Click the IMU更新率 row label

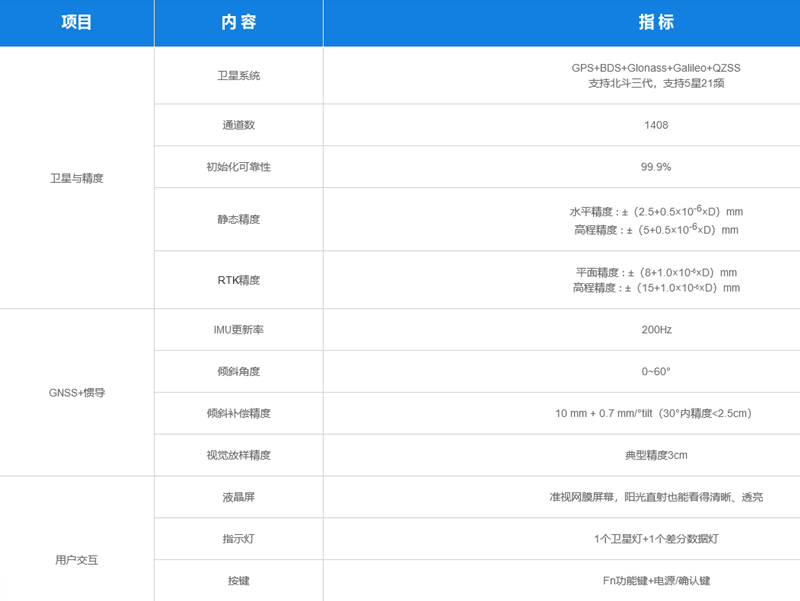pos(239,330)
